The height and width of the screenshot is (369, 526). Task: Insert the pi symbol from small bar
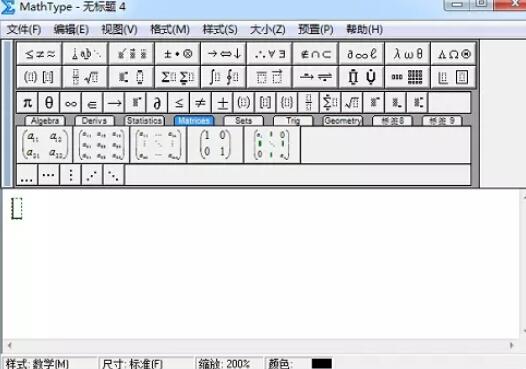(28, 103)
